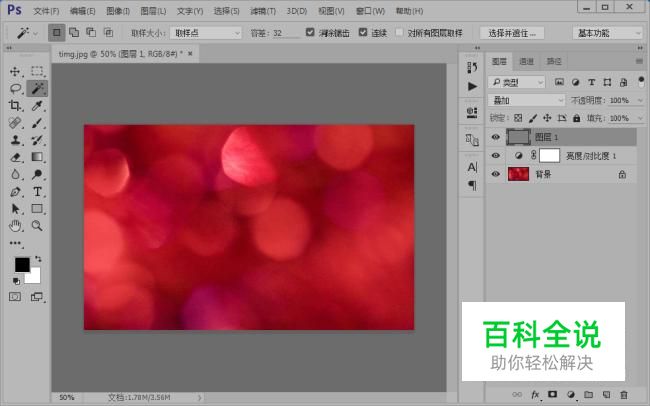Screen dimensions: 650x406
Task: Swap foreground and background colors
Action: [x=38, y=259]
